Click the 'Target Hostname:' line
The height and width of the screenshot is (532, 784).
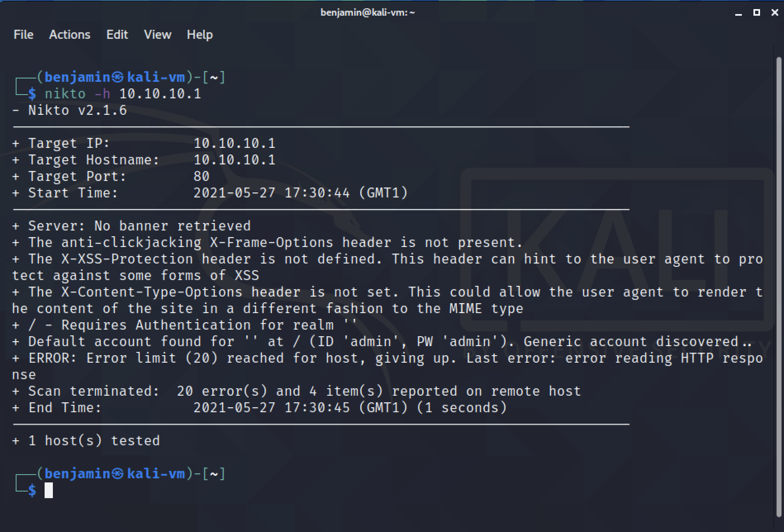point(144,160)
